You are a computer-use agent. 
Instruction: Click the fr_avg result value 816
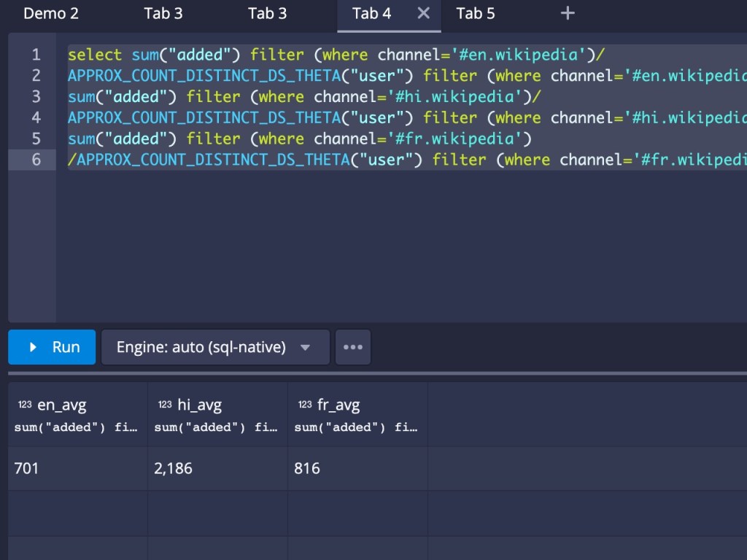pyautogui.click(x=307, y=468)
